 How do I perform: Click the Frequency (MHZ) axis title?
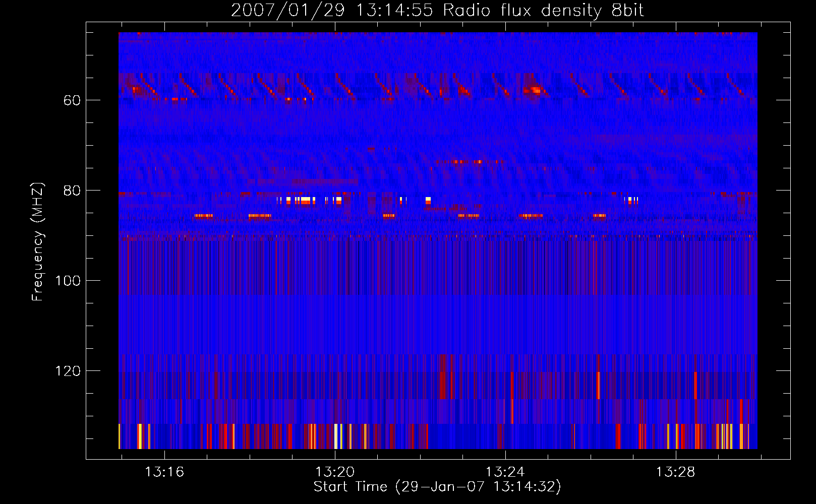[x=38, y=241]
